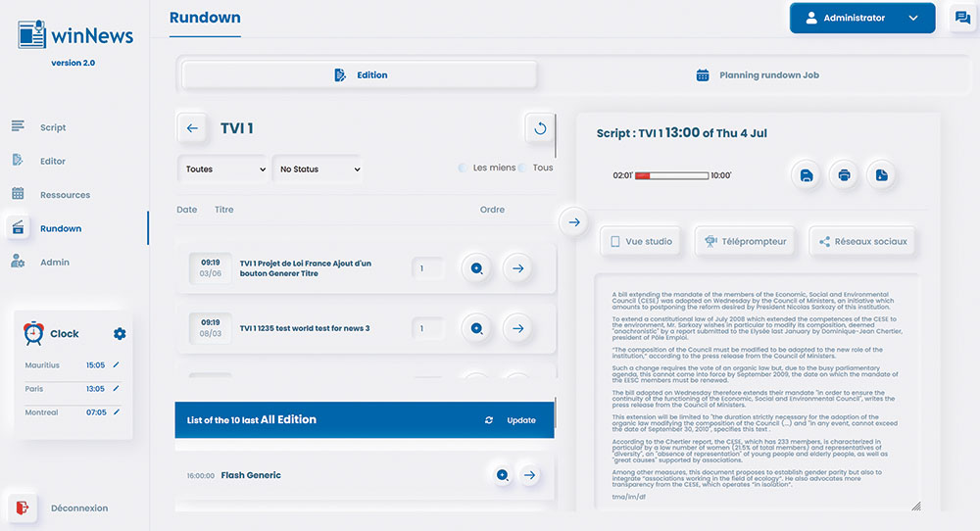
Task: Click the Téléprompteur button
Action: (x=745, y=242)
